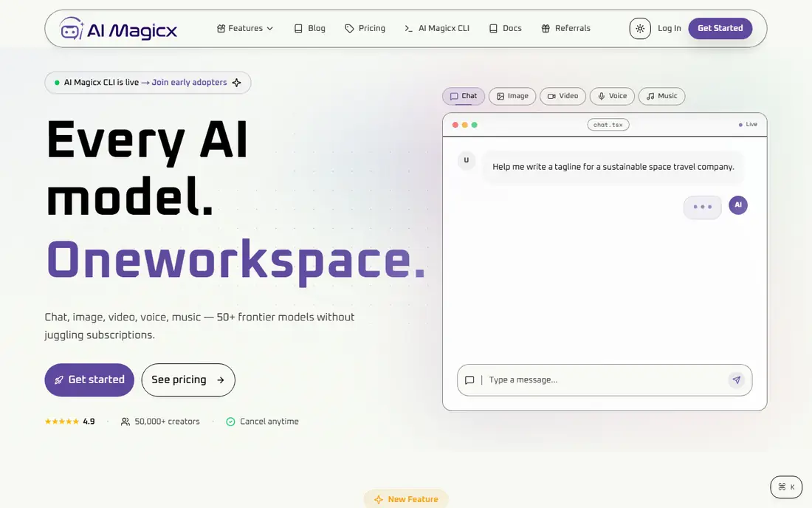This screenshot has width=812, height=508.
Task: Switch to the Chat demo tab
Action: tap(464, 96)
